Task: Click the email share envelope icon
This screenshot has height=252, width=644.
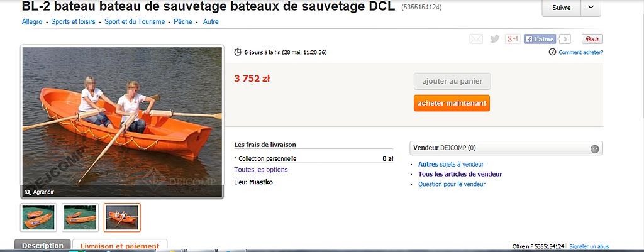Action: click(x=476, y=39)
